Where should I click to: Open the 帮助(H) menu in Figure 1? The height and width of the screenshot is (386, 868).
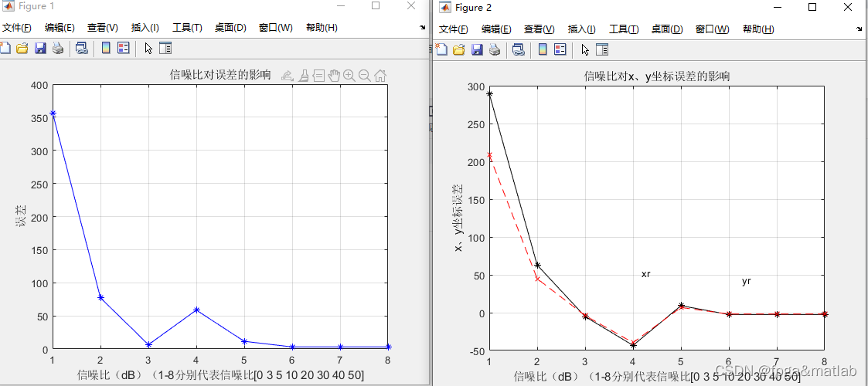322,28
